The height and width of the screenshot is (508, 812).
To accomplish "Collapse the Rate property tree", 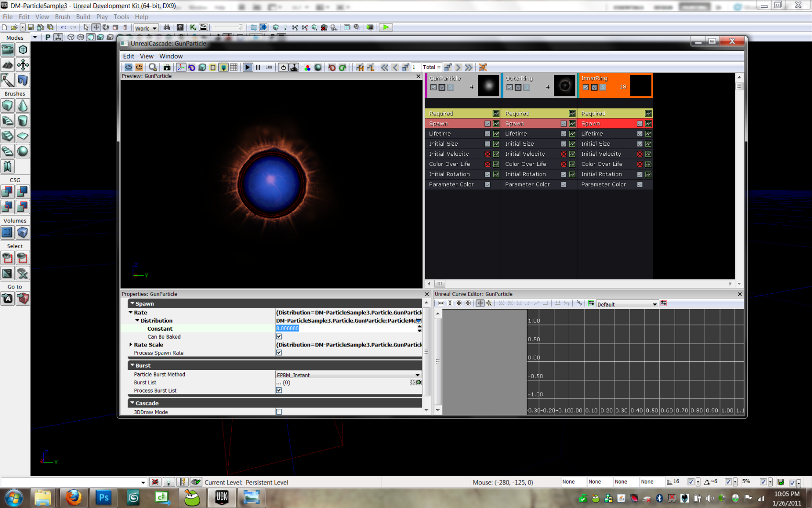I will [131, 312].
